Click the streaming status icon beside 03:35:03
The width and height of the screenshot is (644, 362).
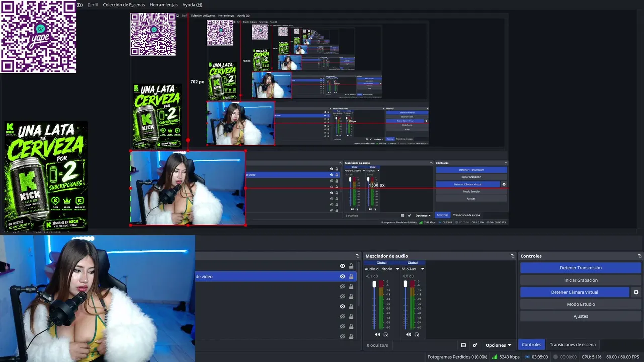pos(527,357)
